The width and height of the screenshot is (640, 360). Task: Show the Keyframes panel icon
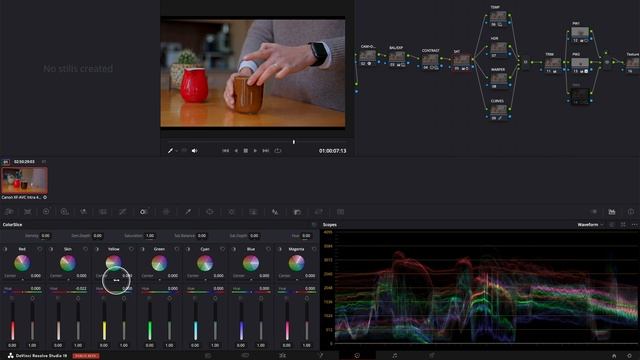click(594, 211)
